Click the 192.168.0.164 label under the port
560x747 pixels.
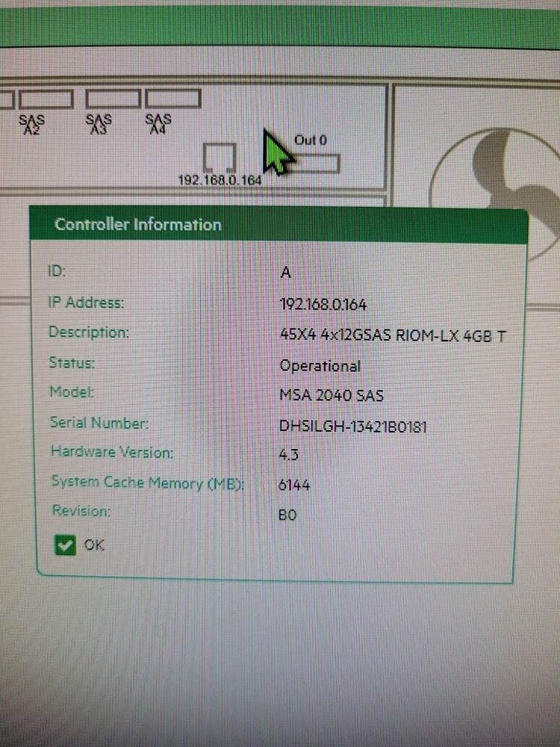tap(220, 180)
